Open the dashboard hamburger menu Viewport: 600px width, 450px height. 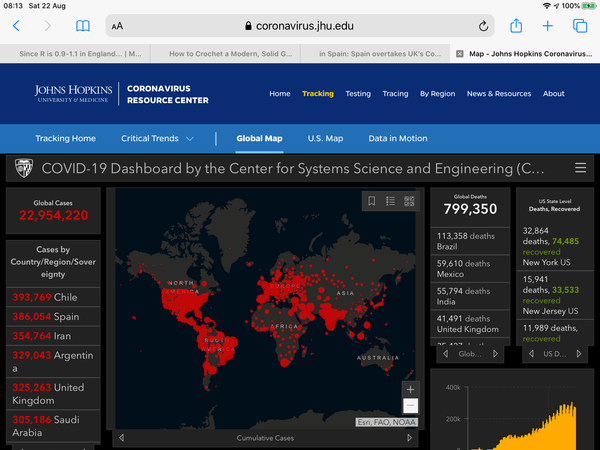(x=580, y=168)
